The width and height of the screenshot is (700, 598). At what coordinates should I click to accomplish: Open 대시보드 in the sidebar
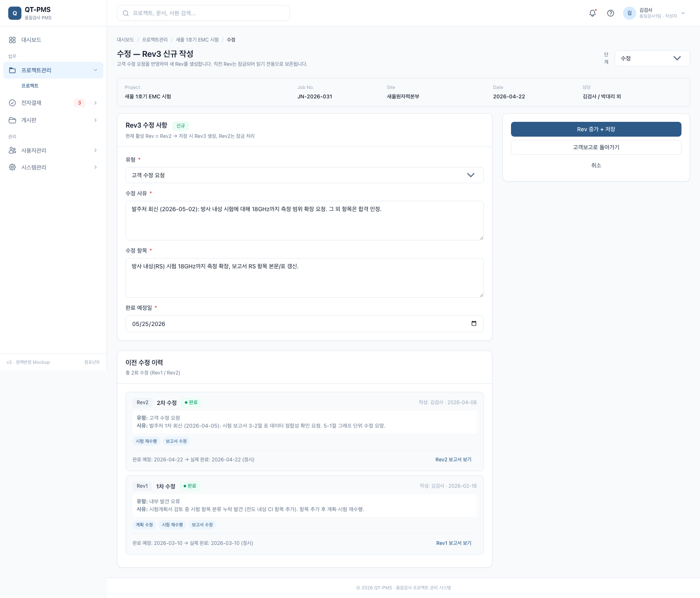pyautogui.click(x=53, y=40)
